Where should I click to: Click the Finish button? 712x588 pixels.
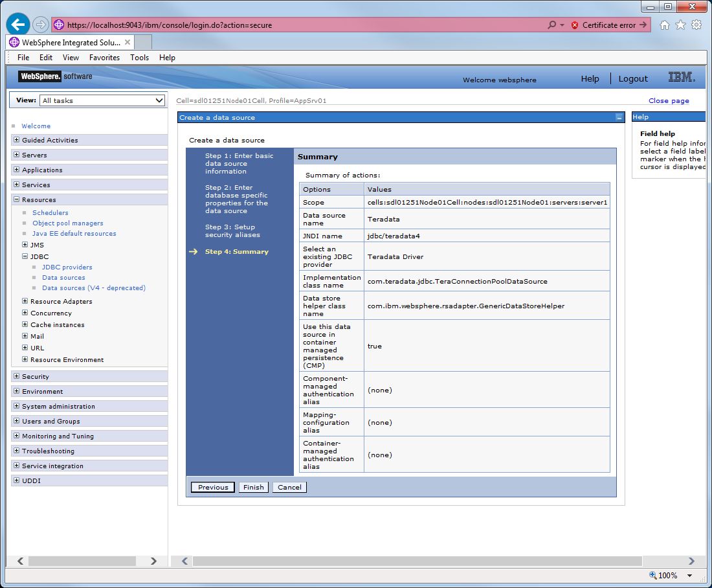[x=253, y=487]
